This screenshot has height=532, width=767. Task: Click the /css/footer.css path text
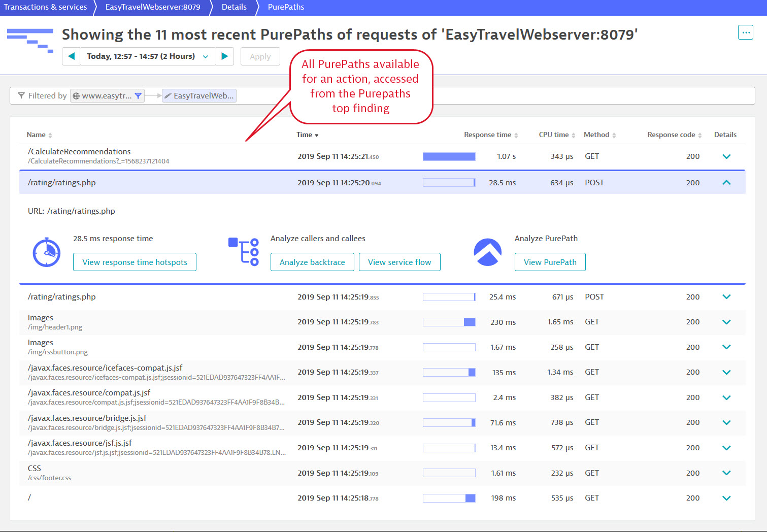pyautogui.click(x=49, y=478)
